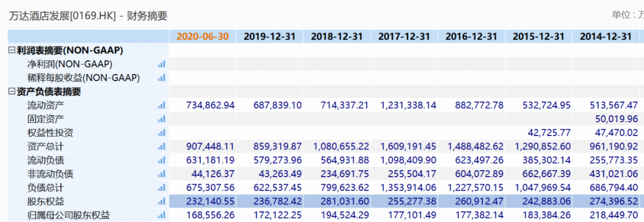
Task: Collapse the 资产负债表摘要 section
Action: 12,92
